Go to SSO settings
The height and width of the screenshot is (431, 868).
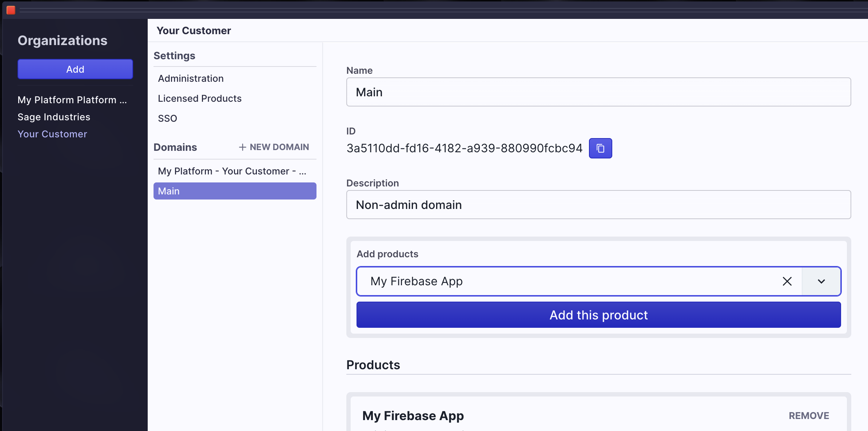tap(167, 118)
